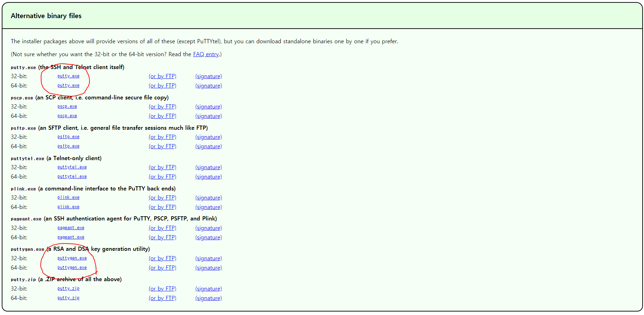The image size is (644, 315).
Task: Open signature for 32-bit puttygen.exe
Action: (x=209, y=258)
